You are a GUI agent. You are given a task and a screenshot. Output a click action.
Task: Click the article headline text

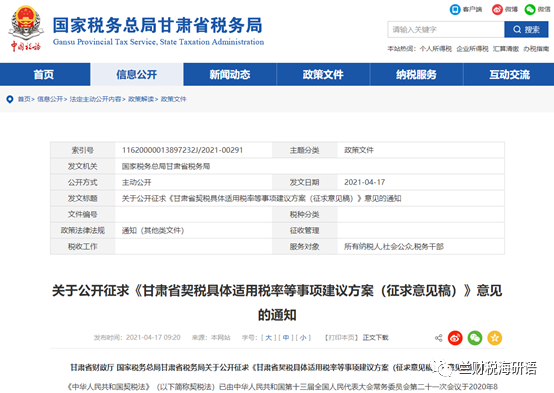pyautogui.click(x=277, y=303)
